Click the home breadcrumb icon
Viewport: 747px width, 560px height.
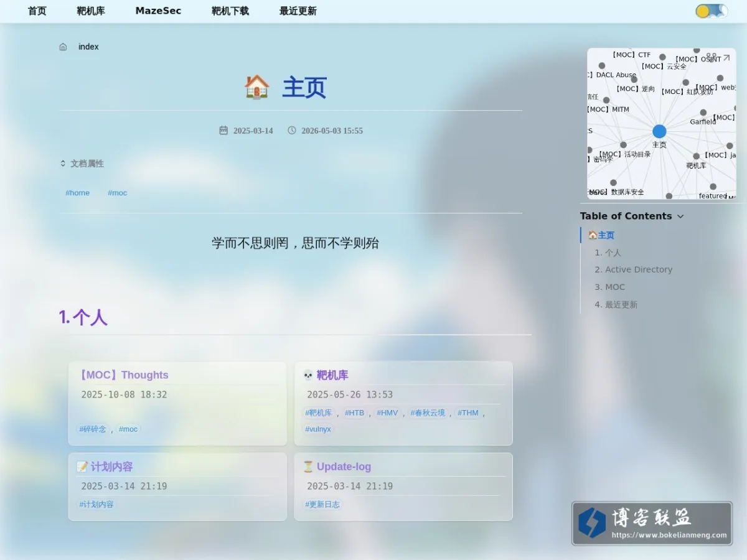click(63, 47)
